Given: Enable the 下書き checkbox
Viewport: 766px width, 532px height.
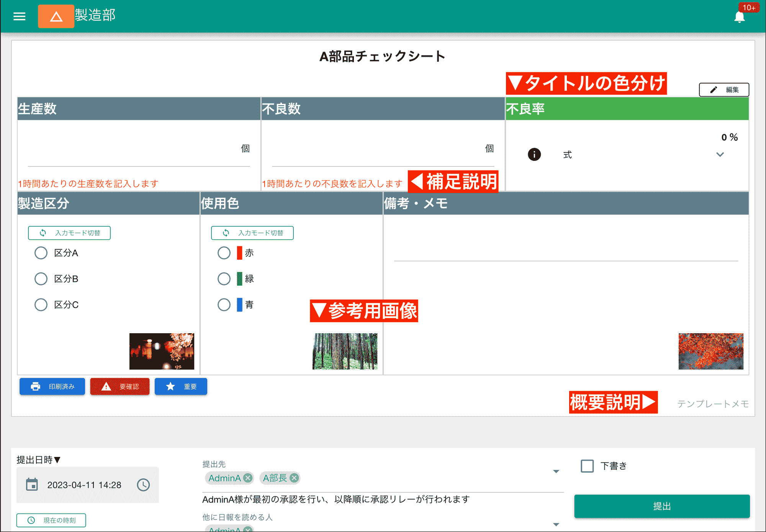Looking at the screenshot, I should click(586, 466).
